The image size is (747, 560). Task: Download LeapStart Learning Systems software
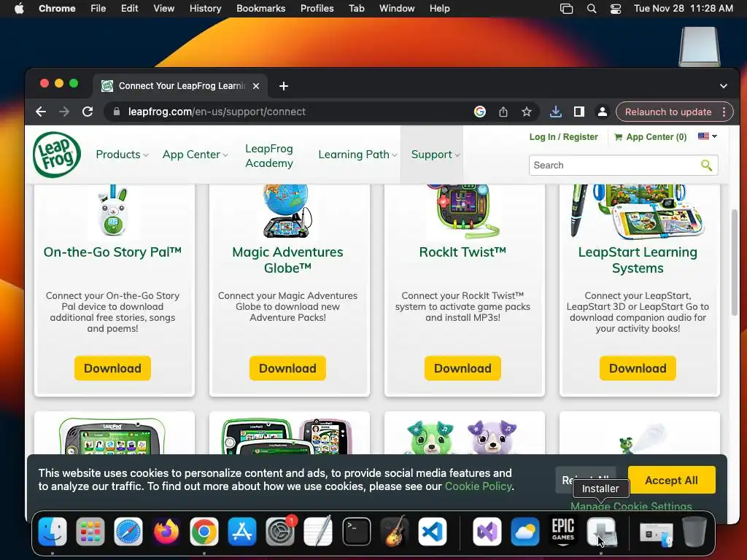638,368
